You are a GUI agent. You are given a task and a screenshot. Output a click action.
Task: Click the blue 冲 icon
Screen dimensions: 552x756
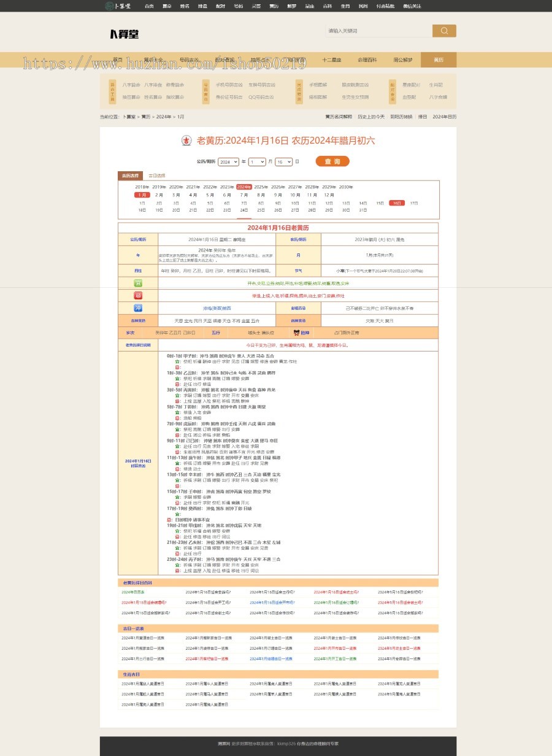(138, 307)
